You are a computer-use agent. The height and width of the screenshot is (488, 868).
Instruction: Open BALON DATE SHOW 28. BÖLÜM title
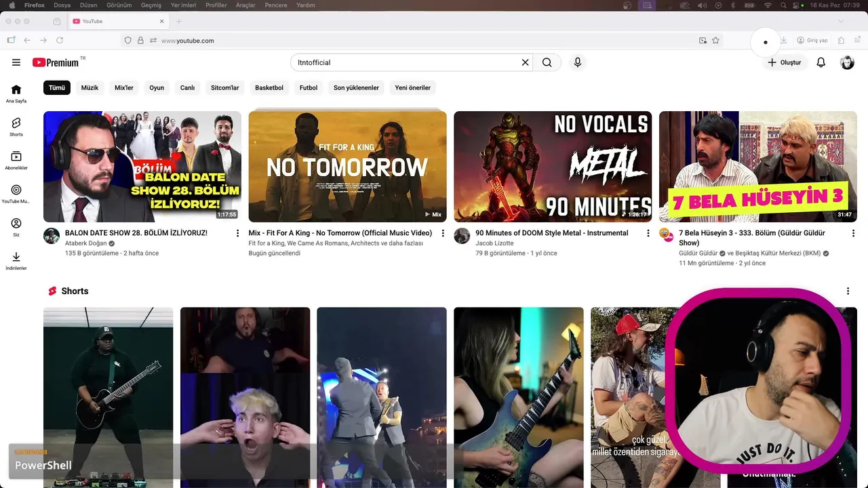pyautogui.click(x=136, y=233)
